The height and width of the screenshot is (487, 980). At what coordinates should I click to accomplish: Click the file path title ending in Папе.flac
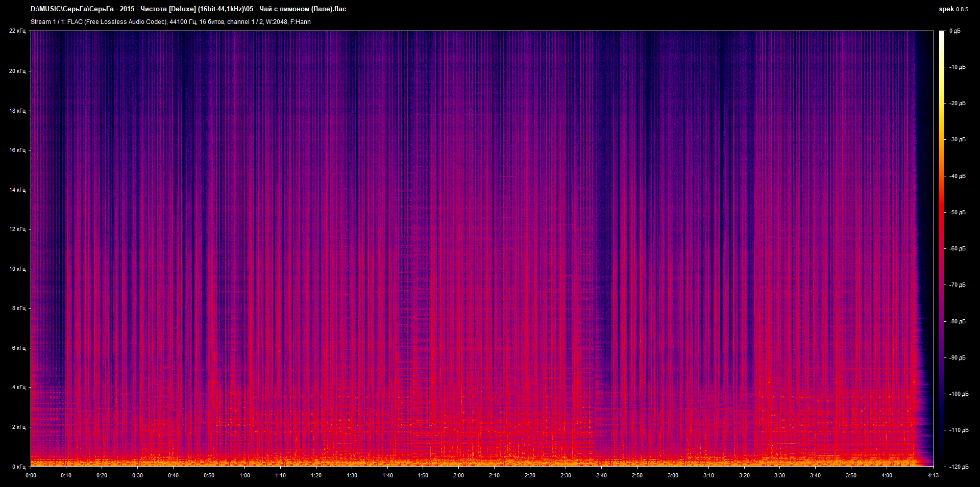point(189,9)
